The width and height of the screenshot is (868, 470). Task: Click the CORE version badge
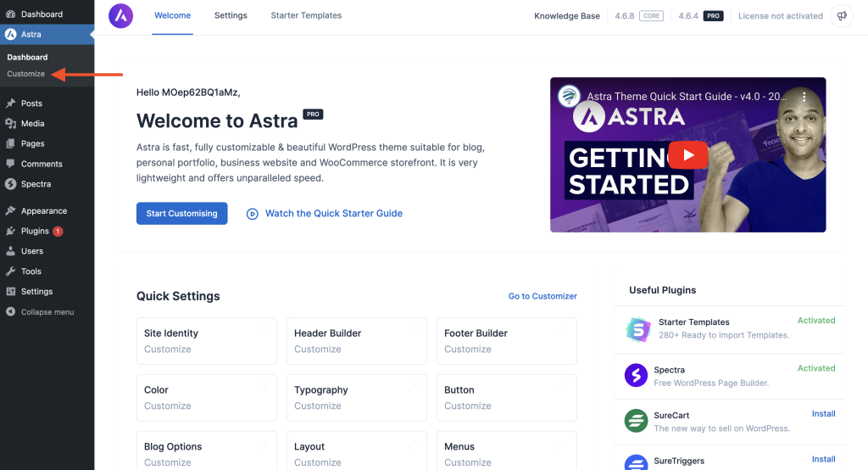pos(651,16)
